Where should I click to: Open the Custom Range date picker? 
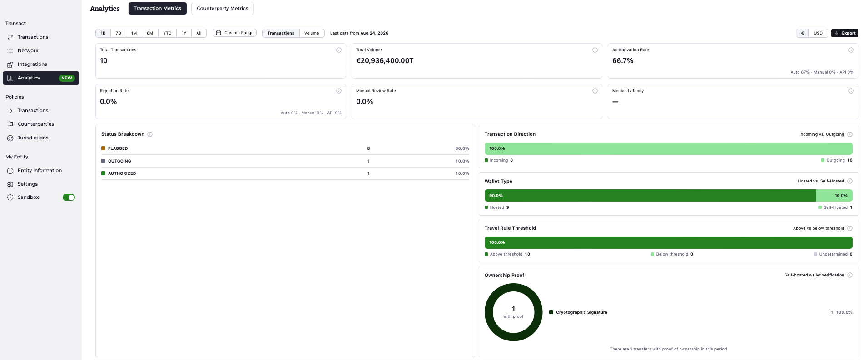234,33
